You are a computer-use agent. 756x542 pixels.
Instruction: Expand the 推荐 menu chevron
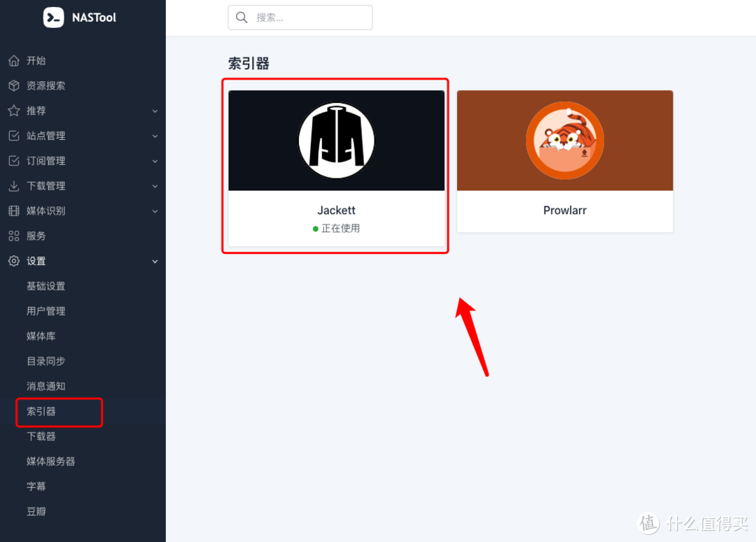point(155,111)
